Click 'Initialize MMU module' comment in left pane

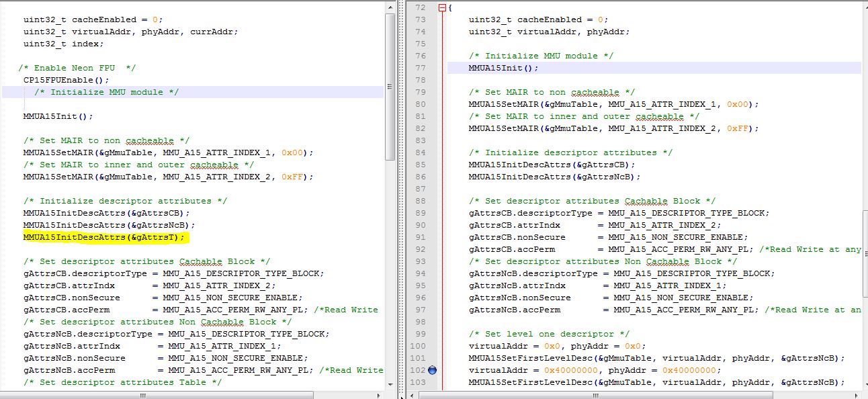[x=107, y=92]
